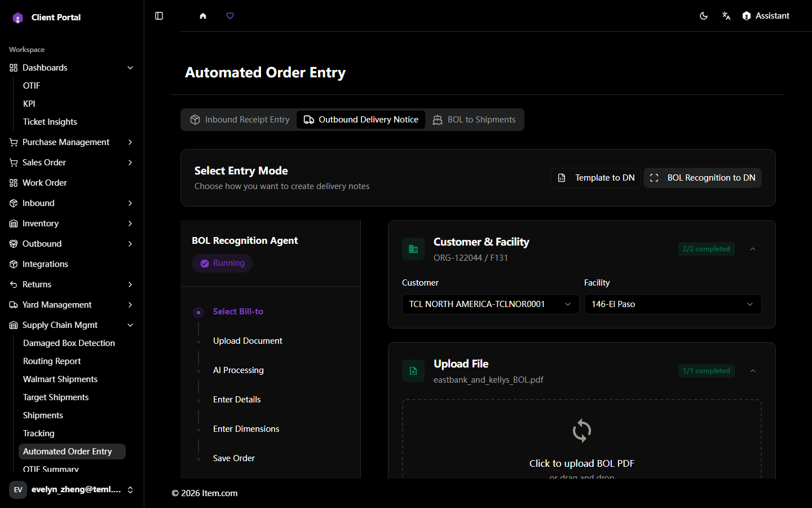
Task: Open the Customer dropdown
Action: (x=491, y=304)
